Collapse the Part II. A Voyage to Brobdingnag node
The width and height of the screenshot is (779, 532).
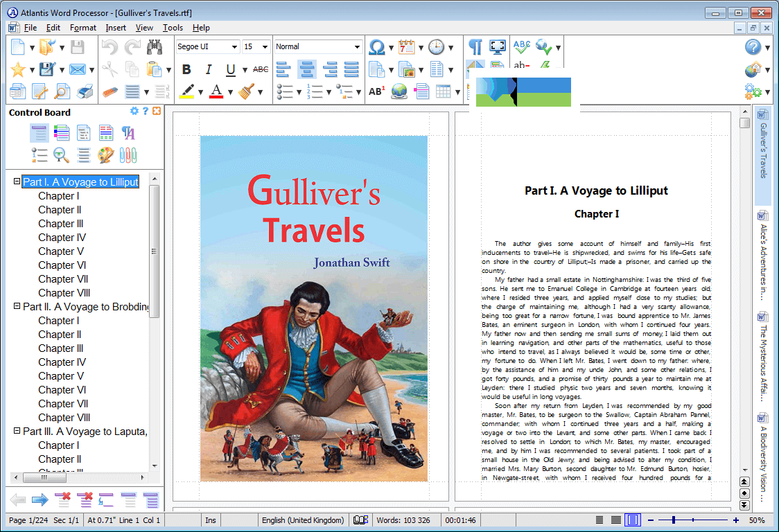[x=17, y=306]
